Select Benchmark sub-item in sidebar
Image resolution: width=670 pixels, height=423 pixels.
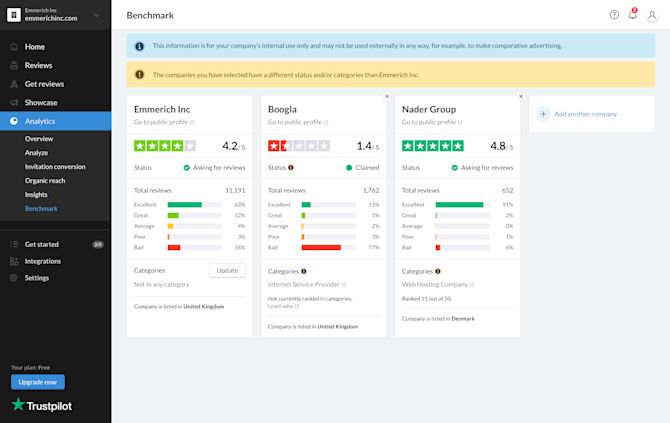pyautogui.click(x=41, y=209)
